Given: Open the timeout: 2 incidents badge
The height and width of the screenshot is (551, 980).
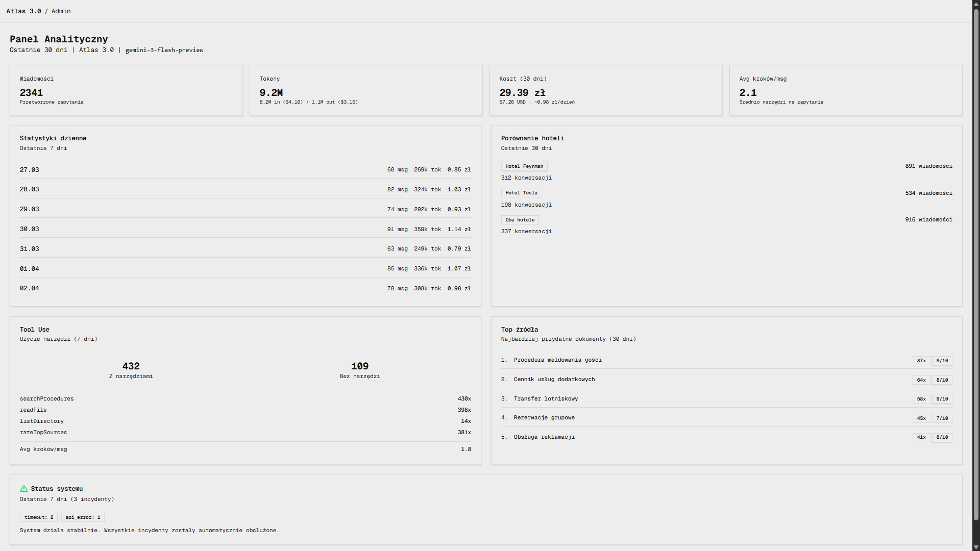Looking at the screenshot, I should (38, 517).
